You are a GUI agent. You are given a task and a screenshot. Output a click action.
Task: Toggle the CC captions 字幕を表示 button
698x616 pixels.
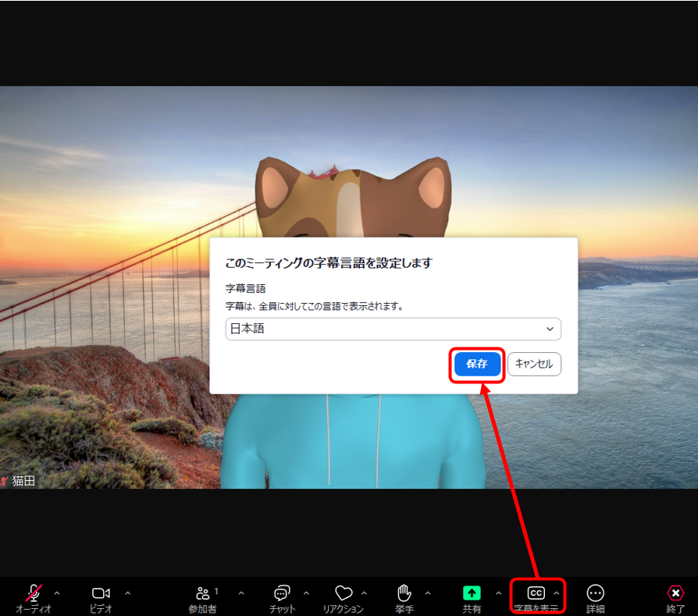536,596
